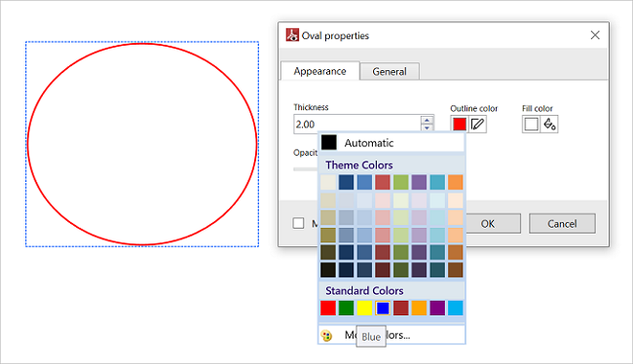
Task: Pick the standard Yellow color
Action: point(364,308)
